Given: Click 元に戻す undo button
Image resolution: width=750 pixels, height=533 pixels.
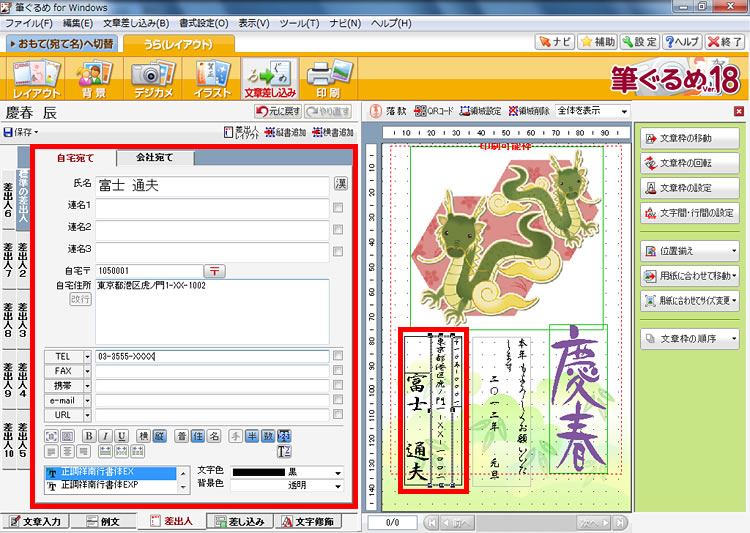Looking at the screenshot, I should pos(278,111).
